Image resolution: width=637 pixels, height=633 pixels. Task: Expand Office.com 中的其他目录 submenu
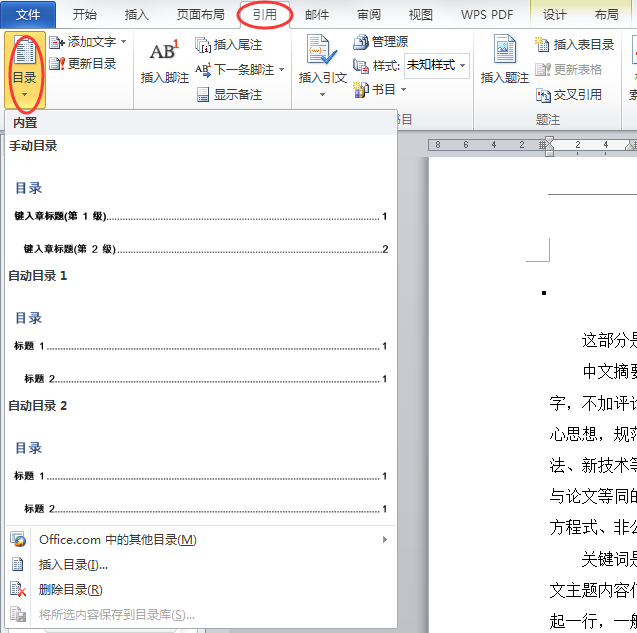[x=200, y=540]
